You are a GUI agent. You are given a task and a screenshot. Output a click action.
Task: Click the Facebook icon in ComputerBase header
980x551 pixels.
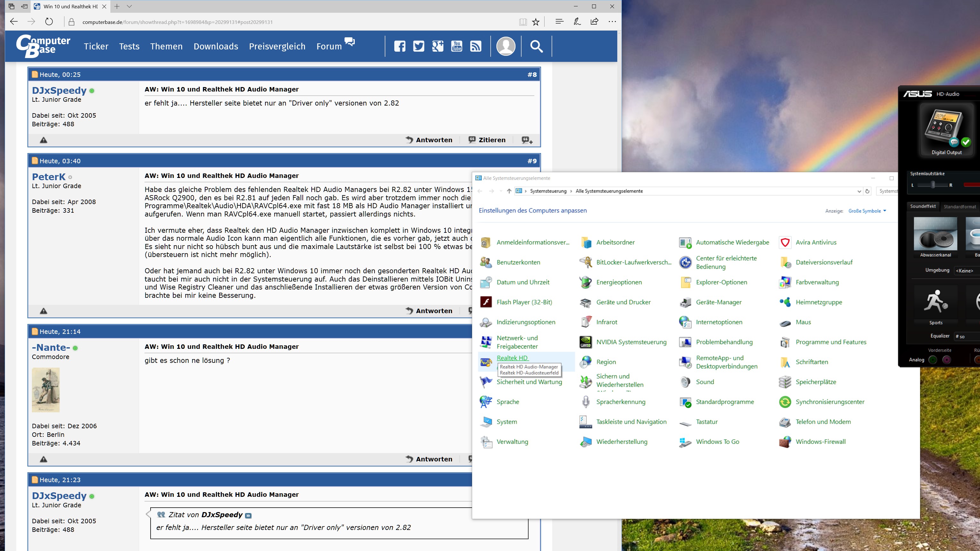[x=399, y=46]
